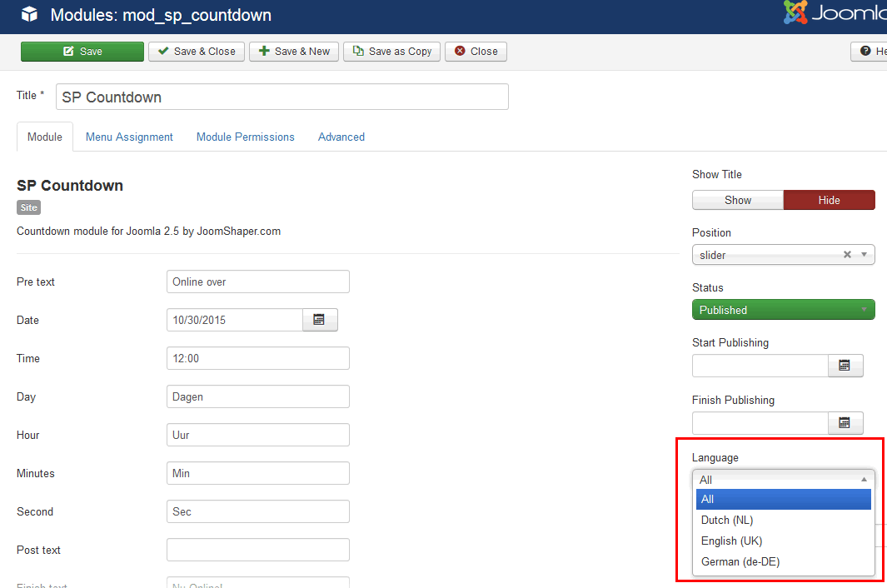Open the Start Publishing calendar picker
This screenshot has width=887, height=588.
tap(845, 366)
